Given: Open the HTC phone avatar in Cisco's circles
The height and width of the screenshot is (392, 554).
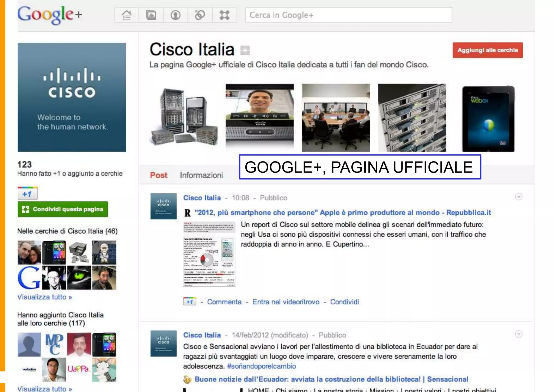Looking at the screenshot, I should tap(54, 252).
